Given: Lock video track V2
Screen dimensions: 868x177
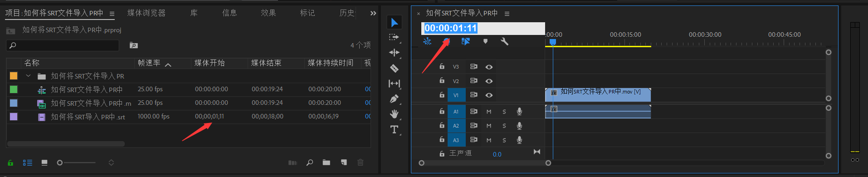Looking at the screenshot, I should pos(442,80).
